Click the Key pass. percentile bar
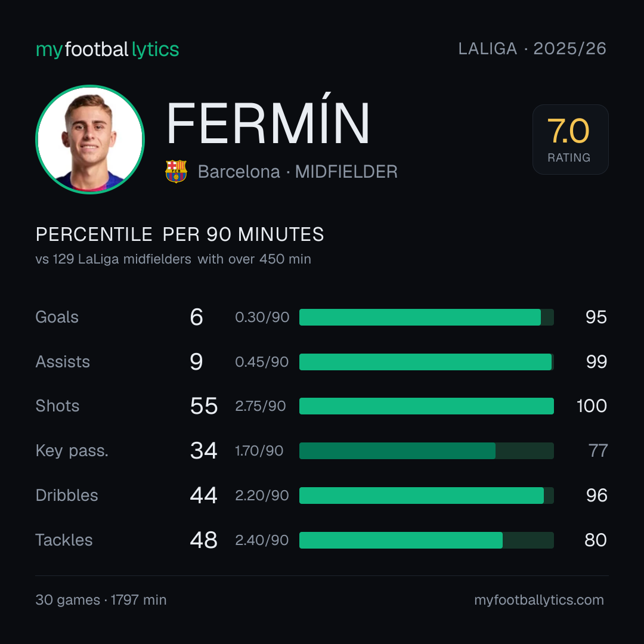Viewport: 644px width, 644px height. [x=426, y=451]
